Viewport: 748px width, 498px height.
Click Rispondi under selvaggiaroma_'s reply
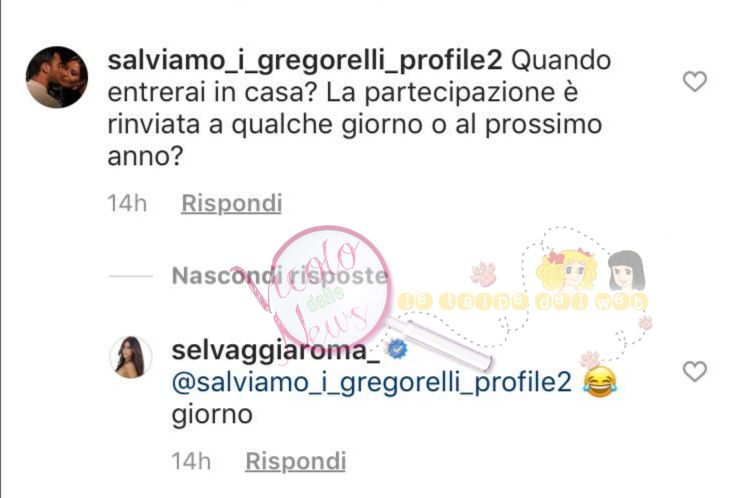pyautogui.click(x=296, y=461)
